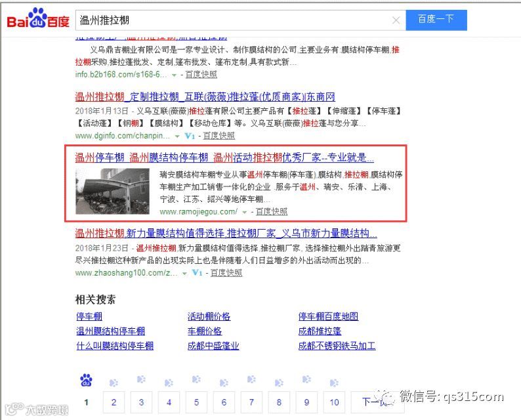Screen dimensions: 521x420
Task: Expand dropdown arrow beside www.dginfo.com URL
Action: 177,136
